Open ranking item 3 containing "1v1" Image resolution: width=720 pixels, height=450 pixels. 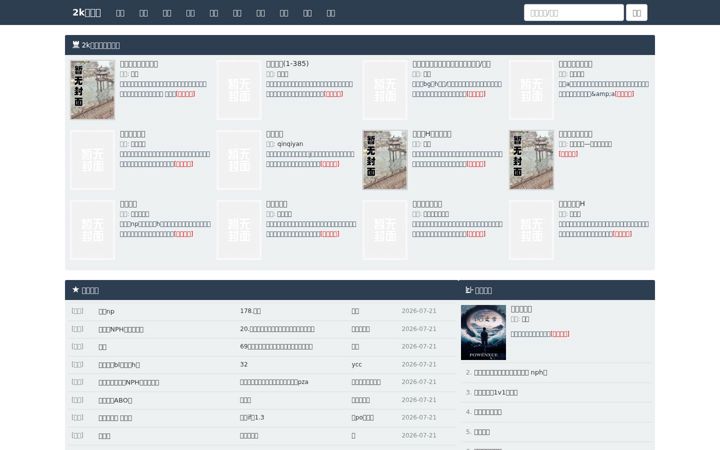495,392
